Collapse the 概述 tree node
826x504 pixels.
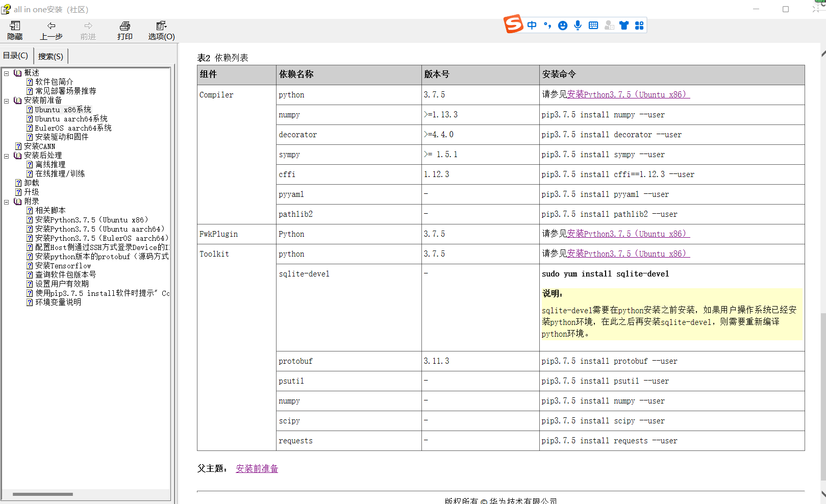7,73
